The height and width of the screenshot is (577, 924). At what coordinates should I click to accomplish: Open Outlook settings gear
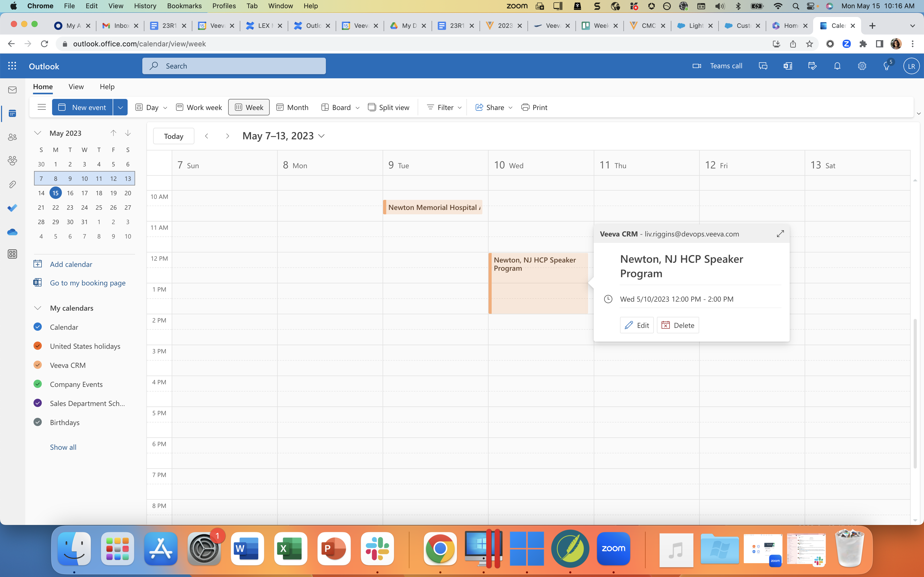point(862,66)
